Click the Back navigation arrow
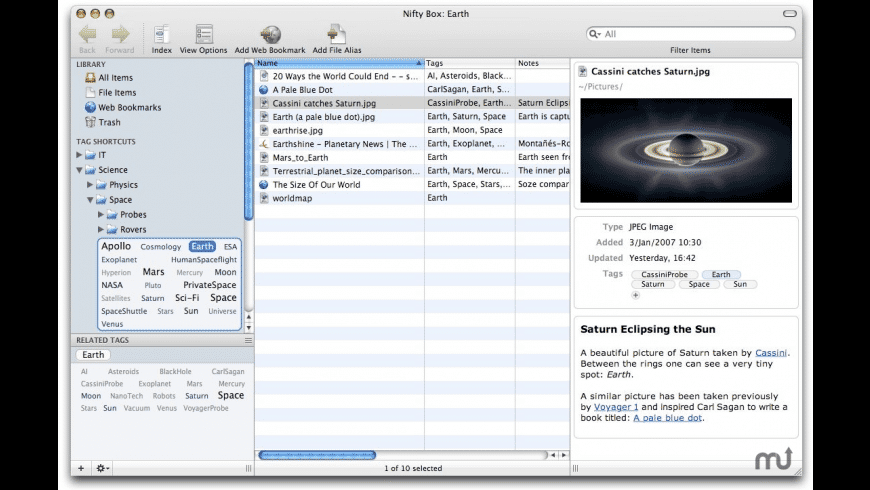 (x=87, y=34)
